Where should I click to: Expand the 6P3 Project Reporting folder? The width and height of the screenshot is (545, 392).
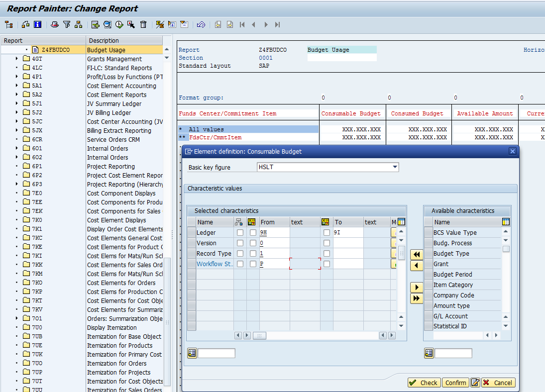tap(17, 184)
